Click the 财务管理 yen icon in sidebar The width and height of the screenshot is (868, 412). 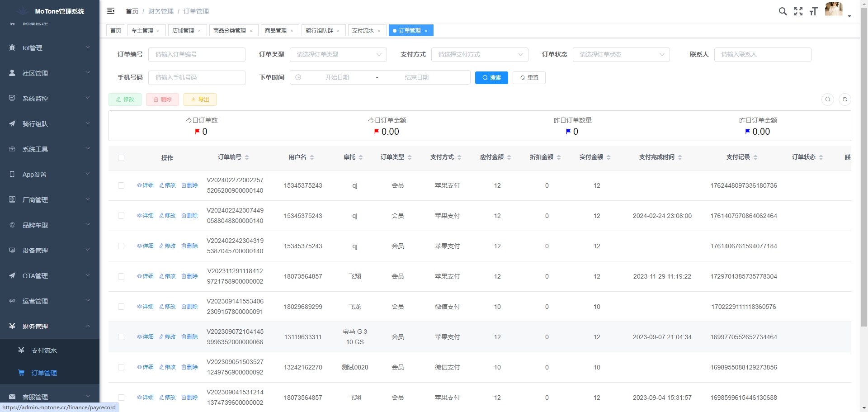point(12,326)
